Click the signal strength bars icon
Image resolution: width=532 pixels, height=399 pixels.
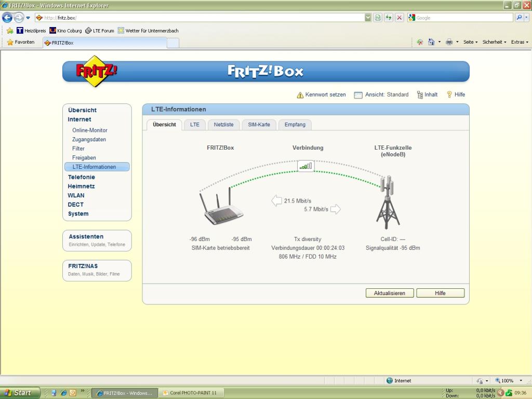[305, 166]
